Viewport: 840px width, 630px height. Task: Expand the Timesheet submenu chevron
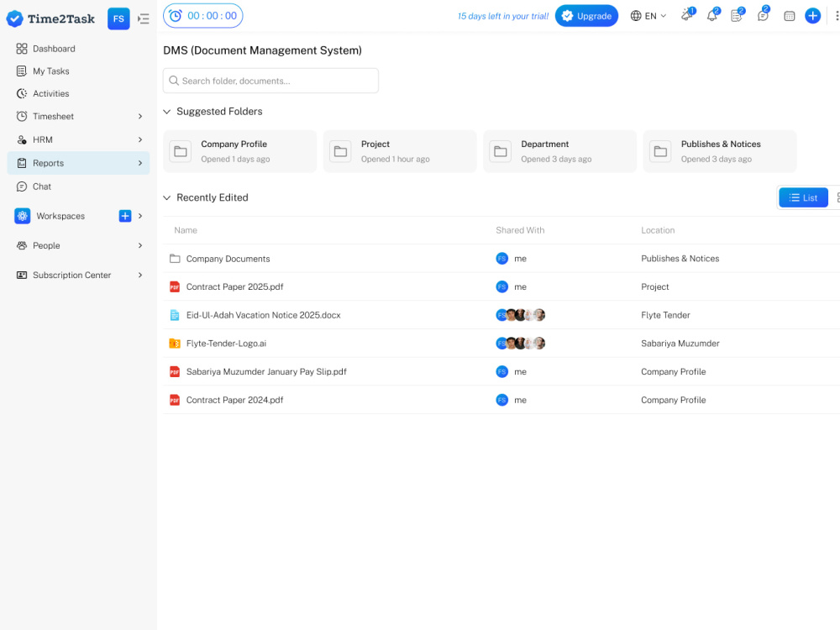[140, 116]
